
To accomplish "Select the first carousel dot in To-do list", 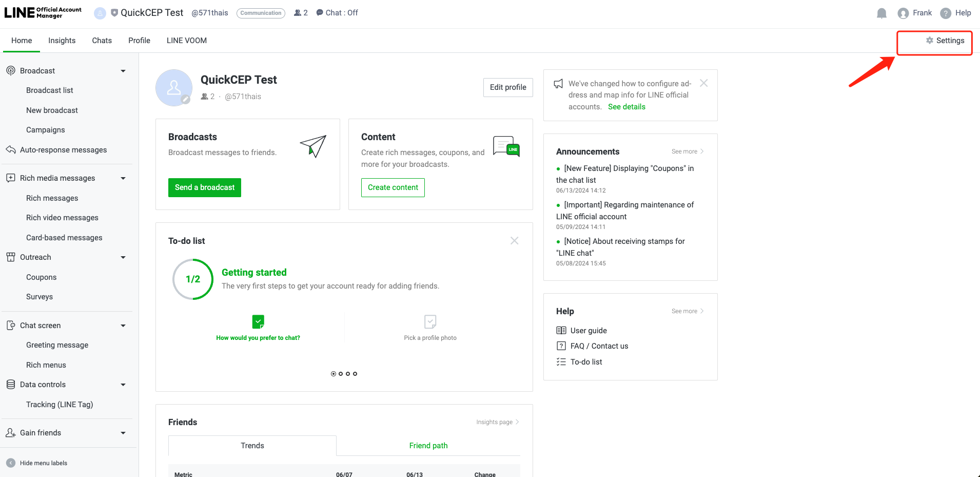I will tap(334, 374).
